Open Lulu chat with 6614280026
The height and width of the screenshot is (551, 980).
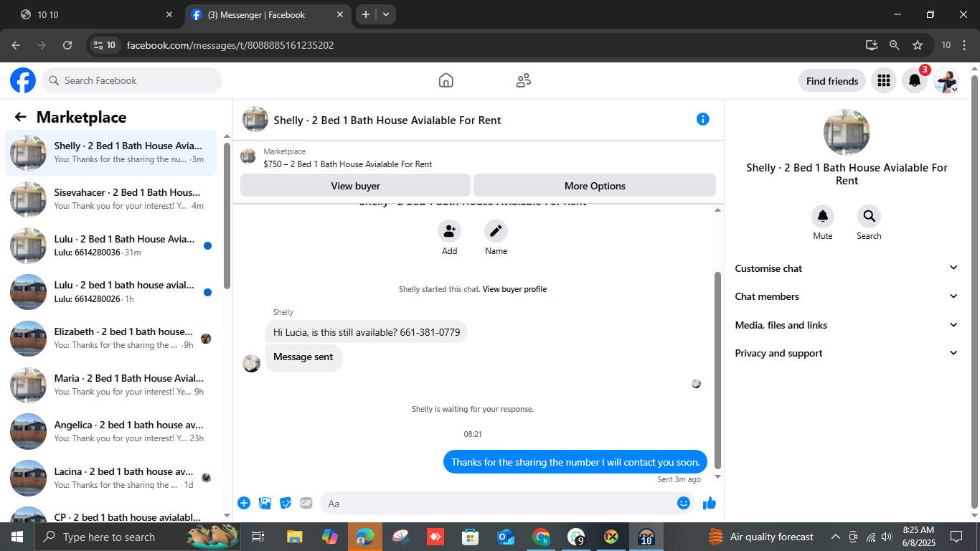pos(110,292)
